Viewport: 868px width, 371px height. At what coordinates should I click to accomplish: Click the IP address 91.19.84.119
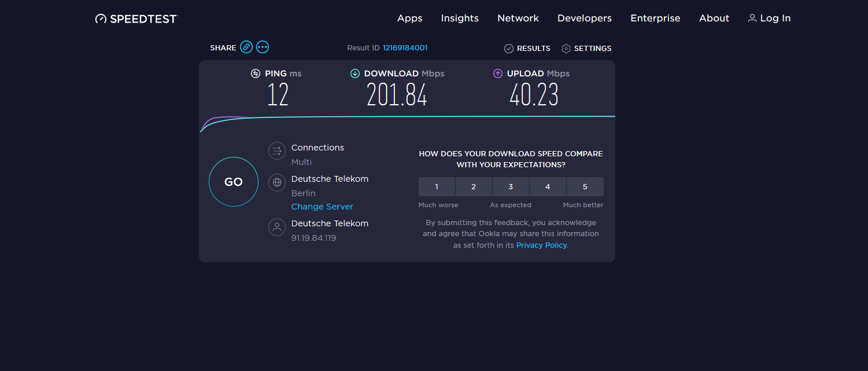(x=313, y=238)
